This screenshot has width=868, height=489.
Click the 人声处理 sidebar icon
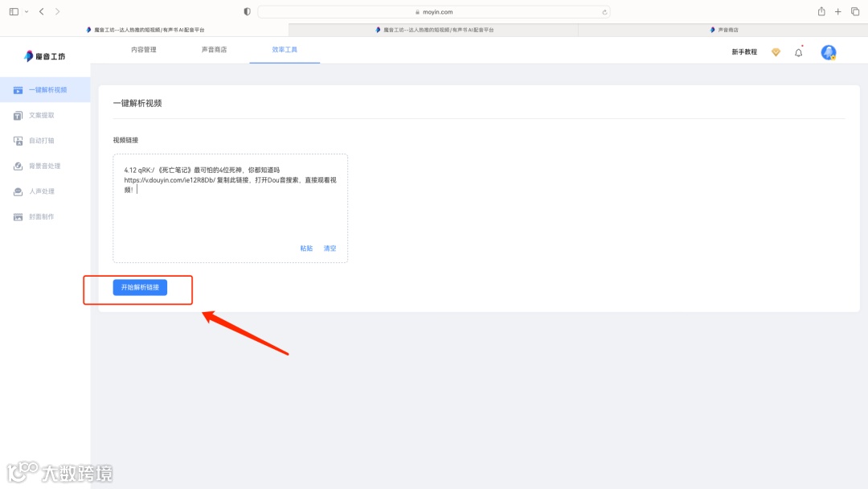pyautogui.click(x=18, y=191)
